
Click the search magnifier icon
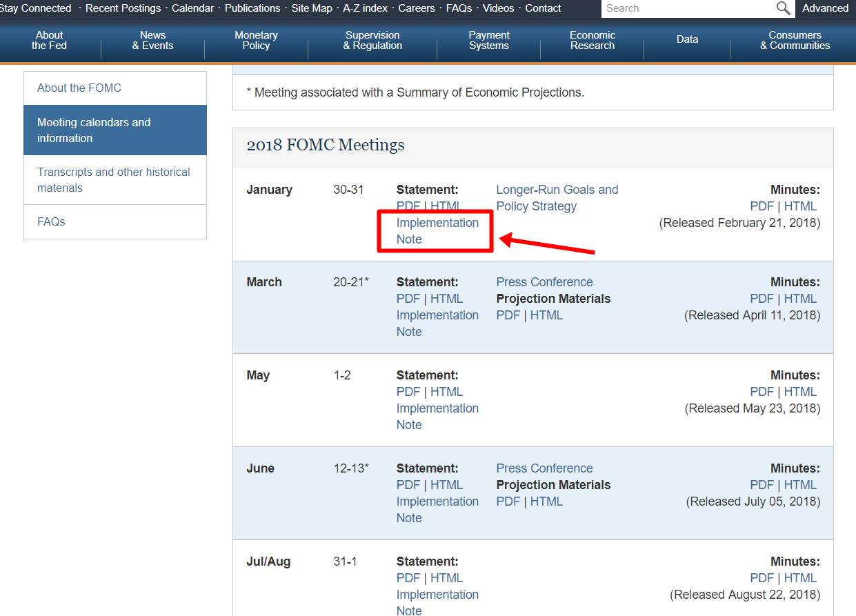click(783, 8)
